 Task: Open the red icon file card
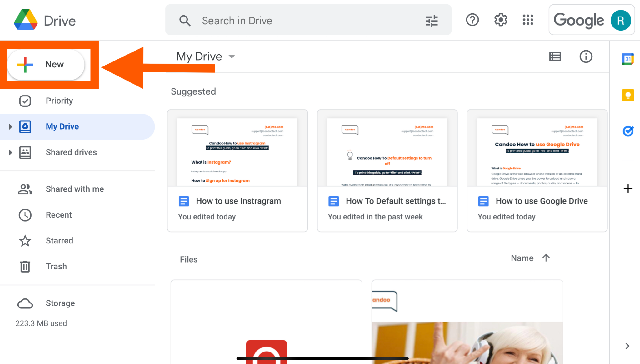[266, 322]
